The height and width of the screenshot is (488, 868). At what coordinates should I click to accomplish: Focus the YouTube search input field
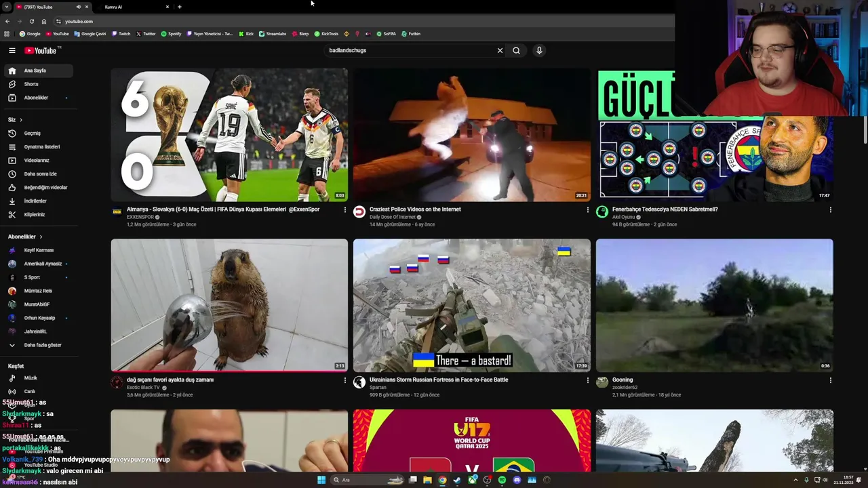tap(410, 50)
